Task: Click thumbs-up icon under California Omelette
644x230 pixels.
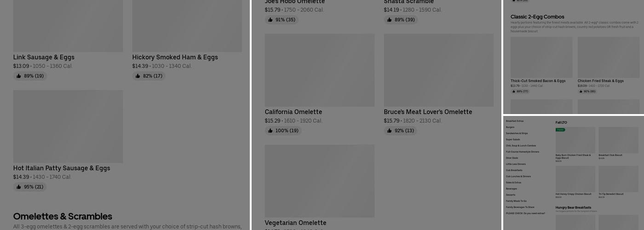Action: (x=270, y=131)
